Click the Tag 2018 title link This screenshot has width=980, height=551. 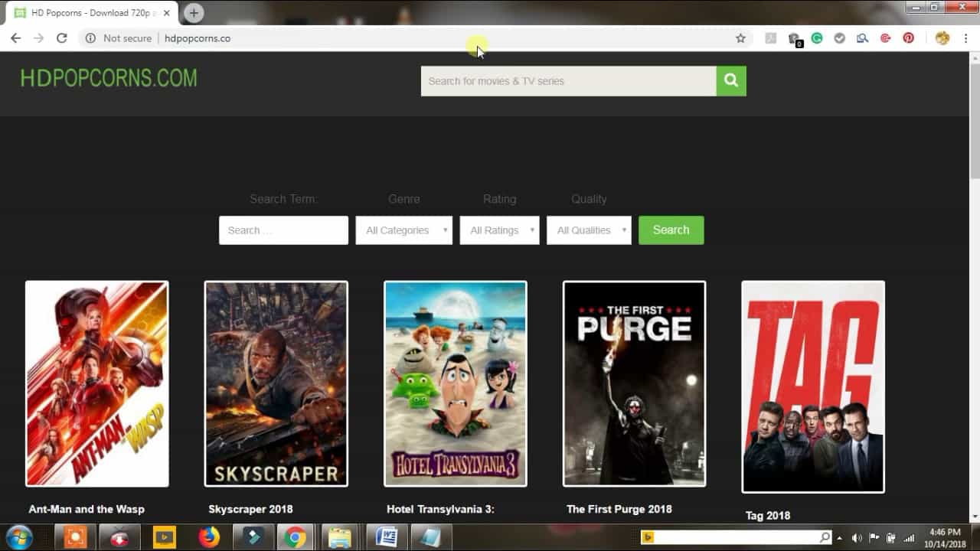click(x=768, y=516)
